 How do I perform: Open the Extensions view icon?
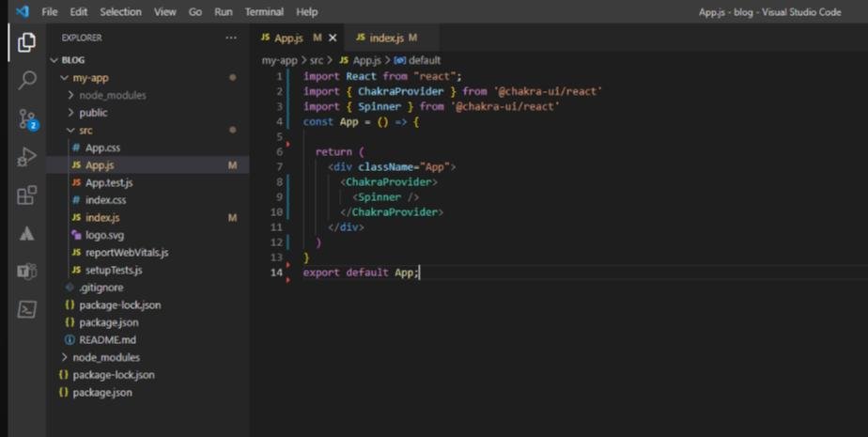tap(26, 195)
